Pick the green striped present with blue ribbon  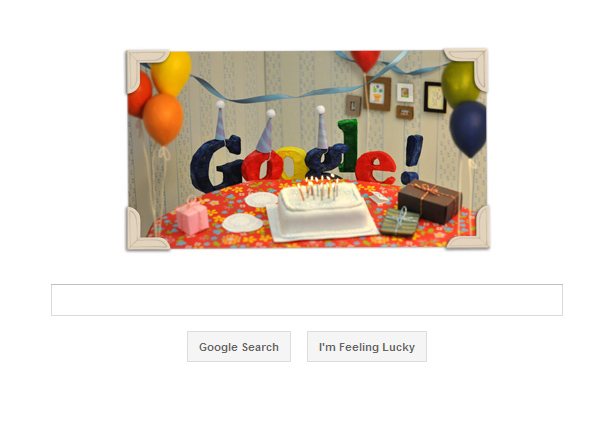coord(400,222)
